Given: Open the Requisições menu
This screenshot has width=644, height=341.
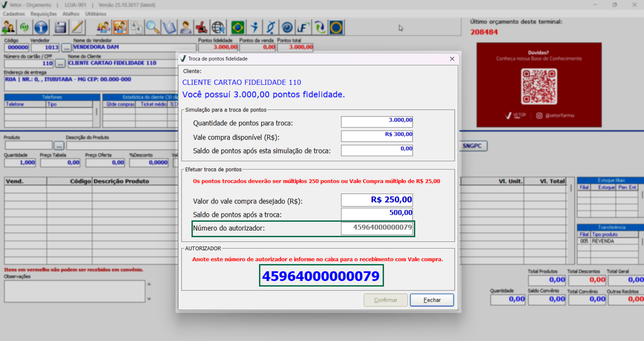Looking at the screenshot, I should tap(43, 14).
